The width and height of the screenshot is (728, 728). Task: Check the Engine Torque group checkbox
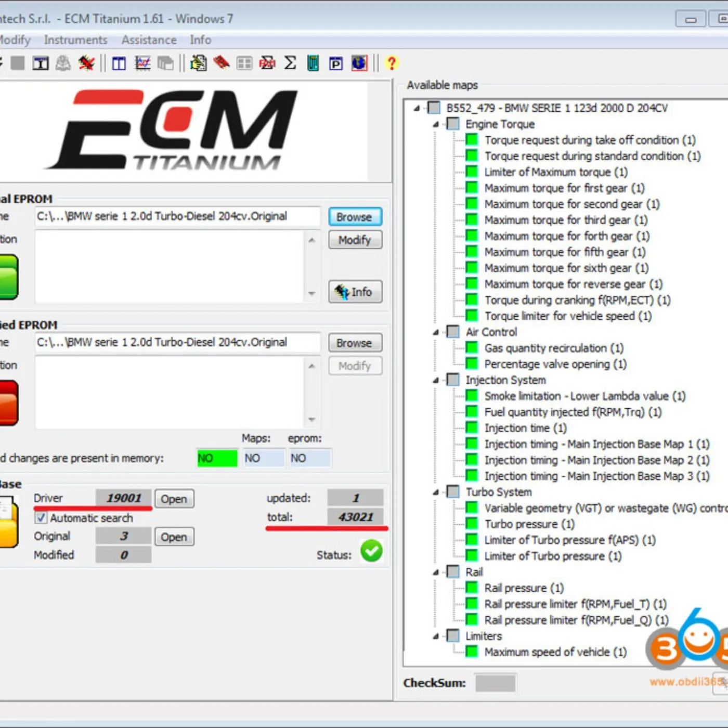coord(453,124)
